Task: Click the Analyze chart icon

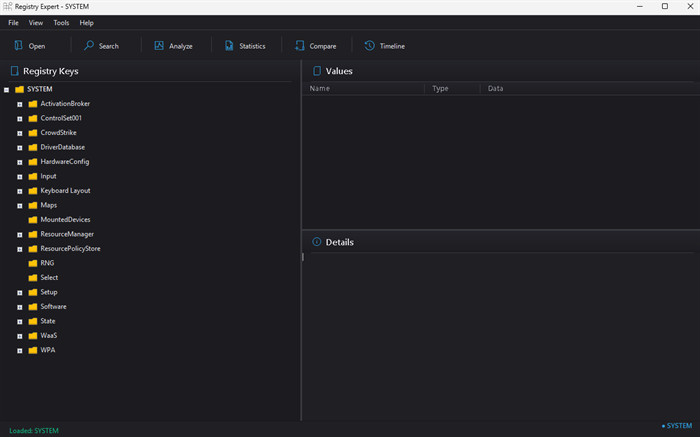Action: (x=159, y=46)
